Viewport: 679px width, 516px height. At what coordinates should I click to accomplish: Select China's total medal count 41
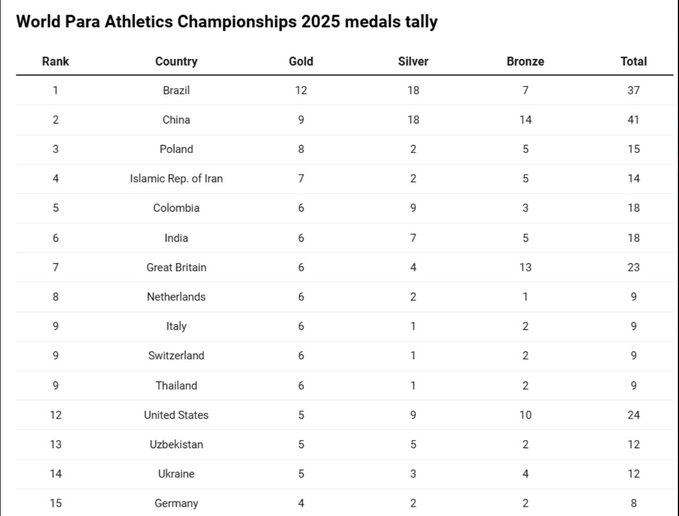633,120
